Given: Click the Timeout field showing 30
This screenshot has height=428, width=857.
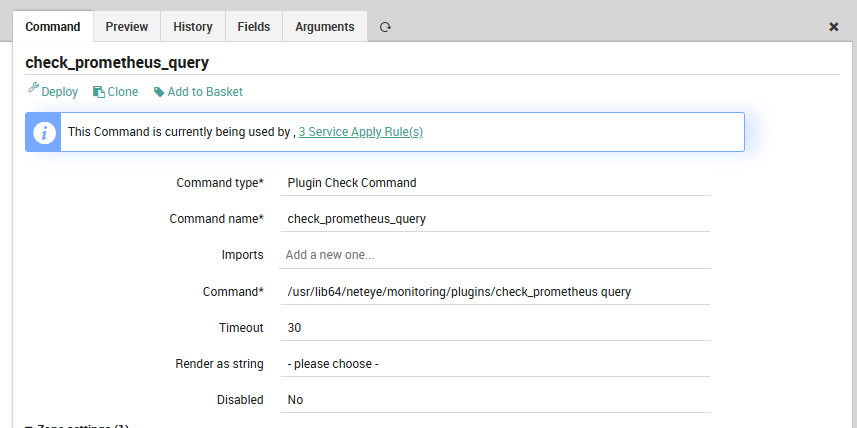Looking at the screenshot, I should pyautogui.click(x=495, y=328).
